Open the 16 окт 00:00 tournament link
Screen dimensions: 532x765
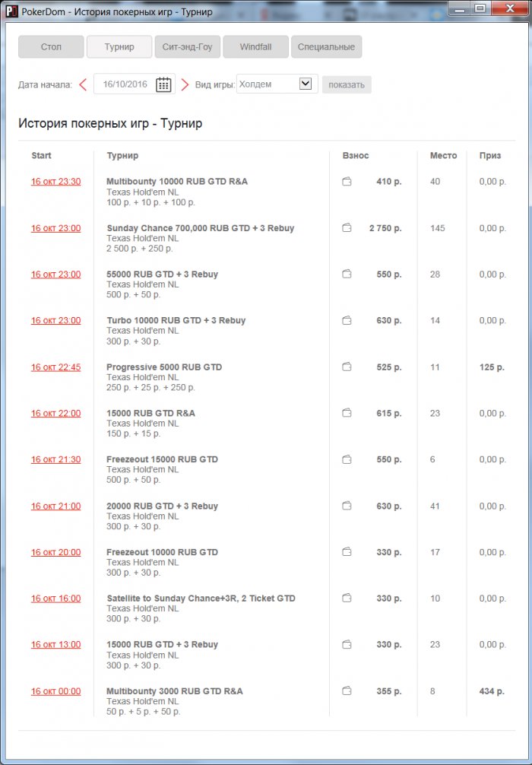(55, 691)
